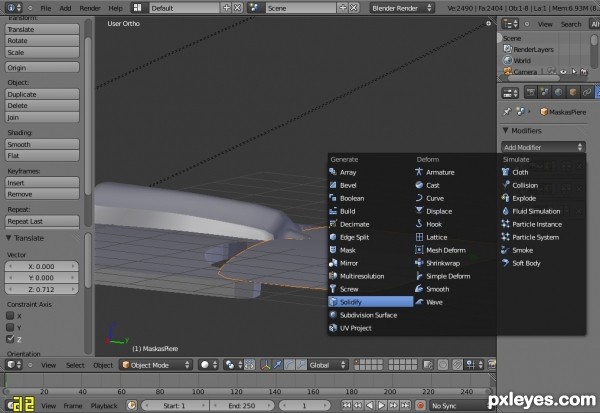This screenshot has width=600, height=413.
Task: Open the viewport shading mode selector
Action: [x=209, y=365]
